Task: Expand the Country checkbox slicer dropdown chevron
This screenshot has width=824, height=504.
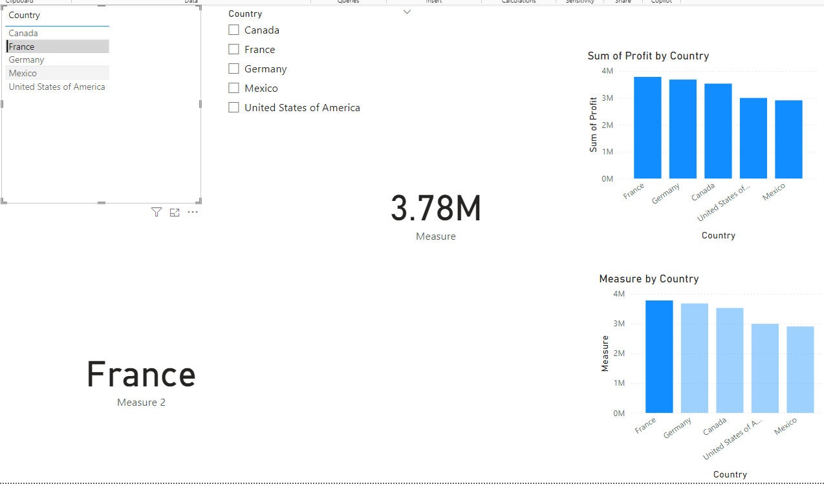Action: pos(407,12)
